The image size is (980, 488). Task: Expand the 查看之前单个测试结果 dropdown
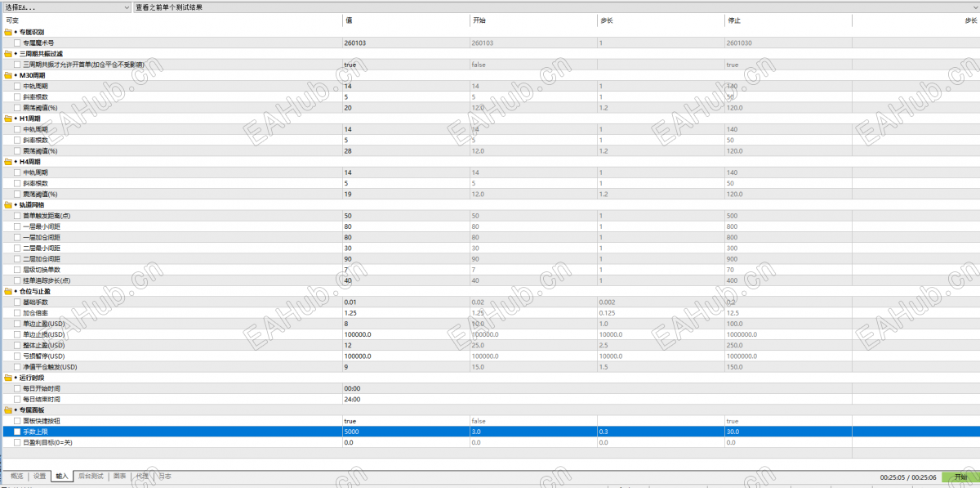(x=556, y=7)
